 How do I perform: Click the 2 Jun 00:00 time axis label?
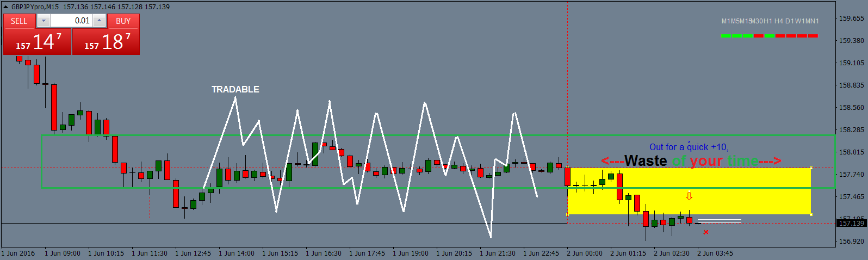585,253
